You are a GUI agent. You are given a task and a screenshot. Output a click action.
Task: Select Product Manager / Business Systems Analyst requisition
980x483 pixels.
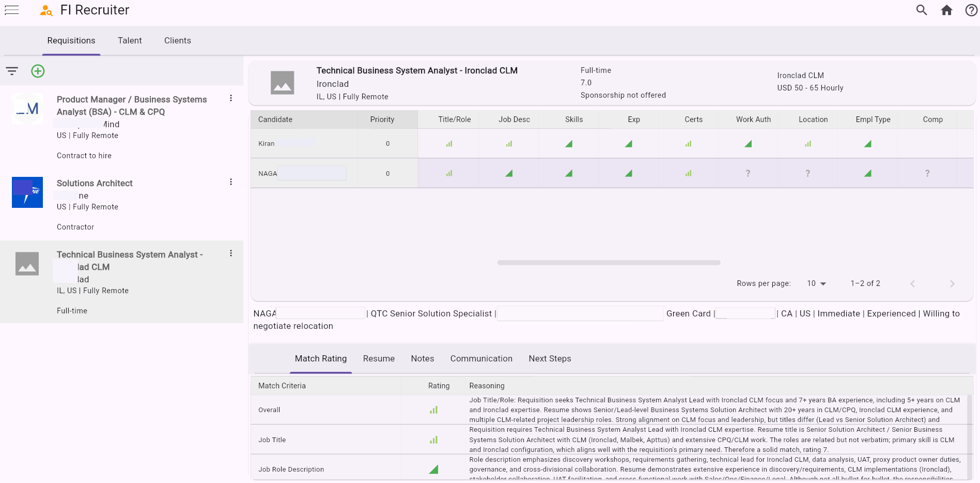132,105
